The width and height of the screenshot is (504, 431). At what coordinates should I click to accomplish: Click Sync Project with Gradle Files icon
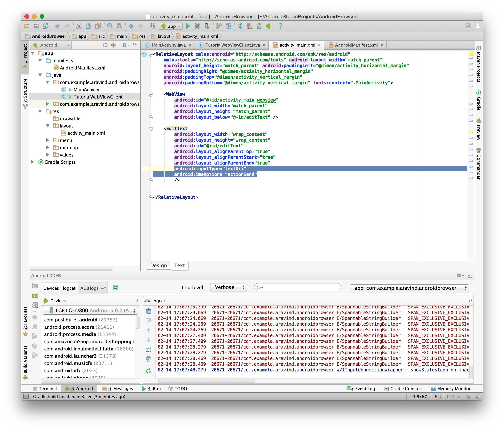click(240, 26)
